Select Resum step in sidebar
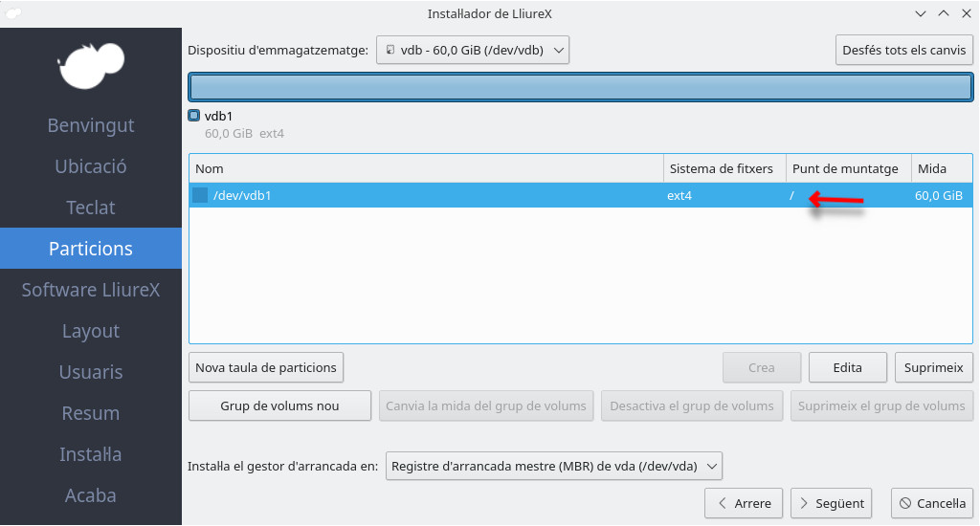The height and width of the screenshot is (526, 980). 91,413
